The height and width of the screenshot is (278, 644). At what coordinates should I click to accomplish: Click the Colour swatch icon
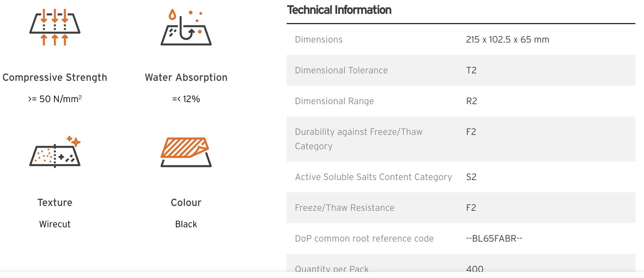tap(186, 152)
